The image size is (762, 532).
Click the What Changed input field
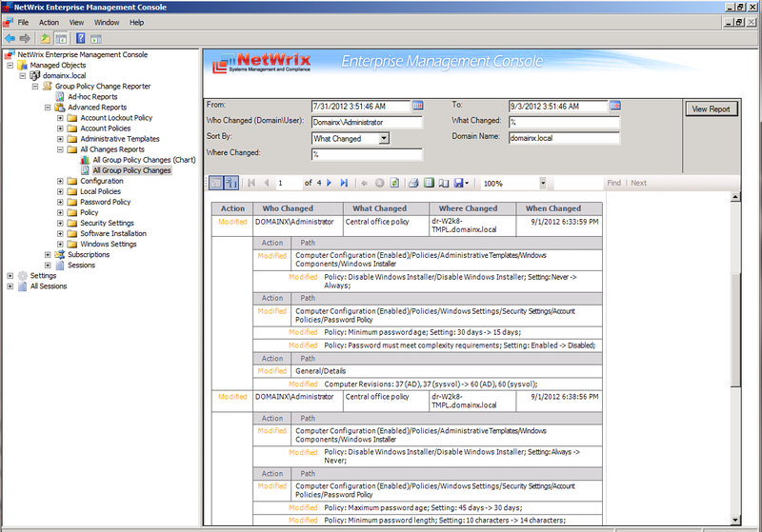coord(564,122)
